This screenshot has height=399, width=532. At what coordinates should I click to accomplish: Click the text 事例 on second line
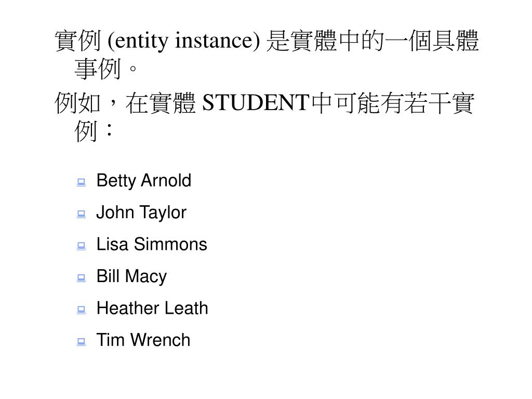98,69
